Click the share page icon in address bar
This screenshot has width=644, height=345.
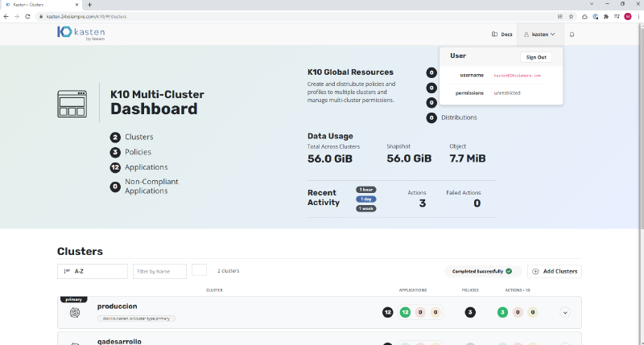coord(559,16)
